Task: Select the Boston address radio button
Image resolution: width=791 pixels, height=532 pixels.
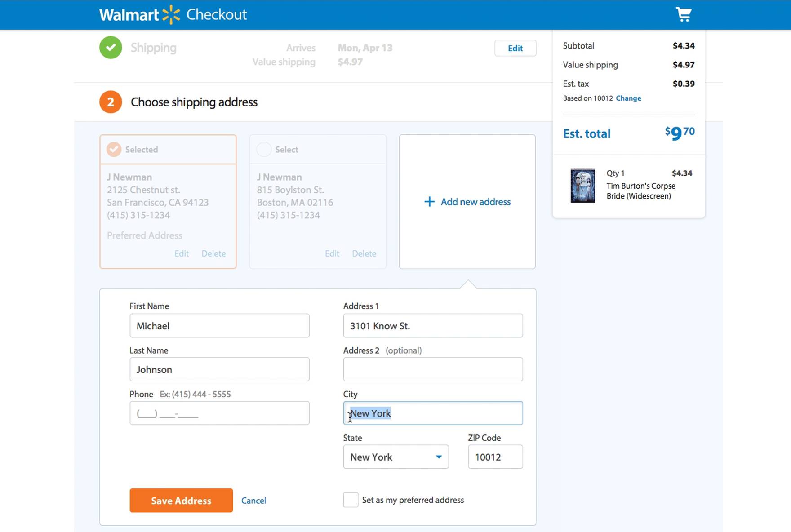Action: [264, 149]
